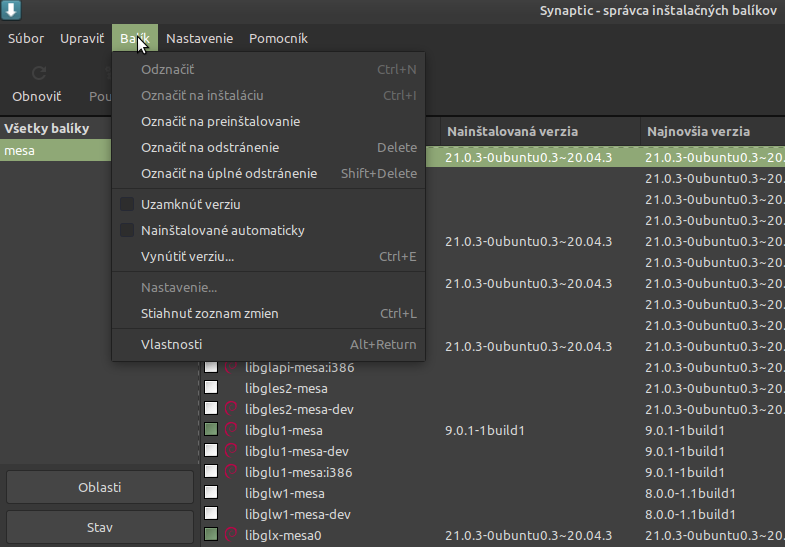Click Debian swirl icon beside libglapi-mesa:i386
Viewport: 785px width, 547px height.
click(x=231, y=367)
